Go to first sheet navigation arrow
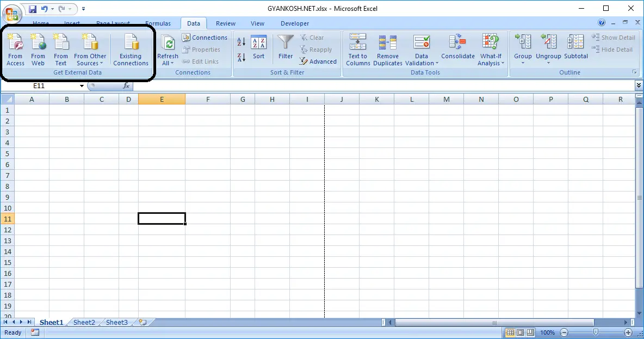Viewport: 644px width, 339px height. 6,322
